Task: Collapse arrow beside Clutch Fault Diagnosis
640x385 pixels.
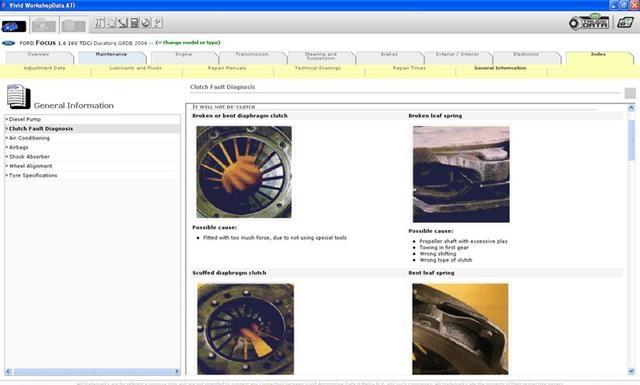Action: 7,129
